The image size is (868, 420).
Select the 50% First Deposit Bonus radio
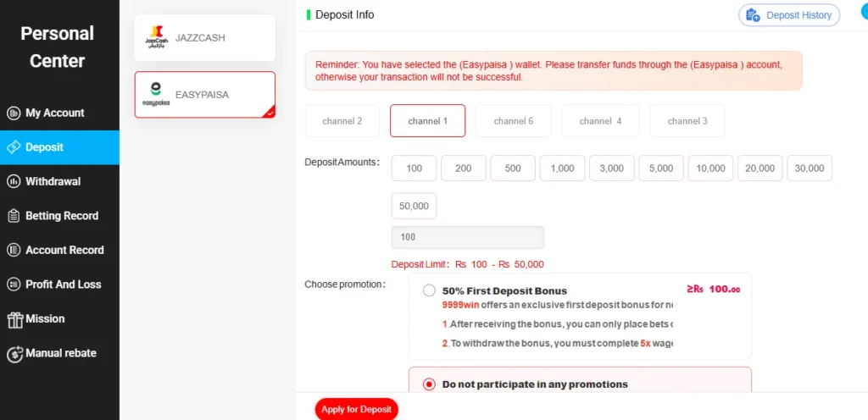tap(429, 290)
